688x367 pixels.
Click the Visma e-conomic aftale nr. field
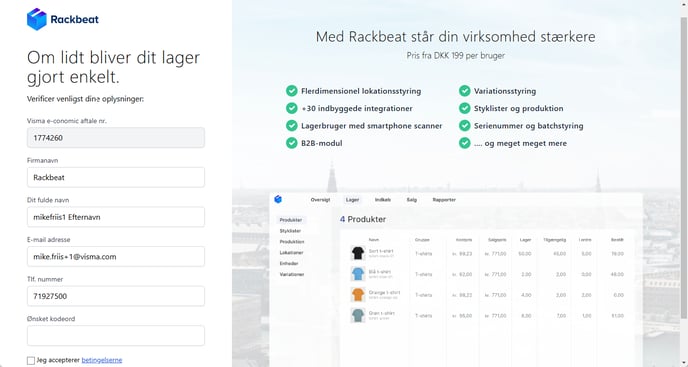(116, 138)
